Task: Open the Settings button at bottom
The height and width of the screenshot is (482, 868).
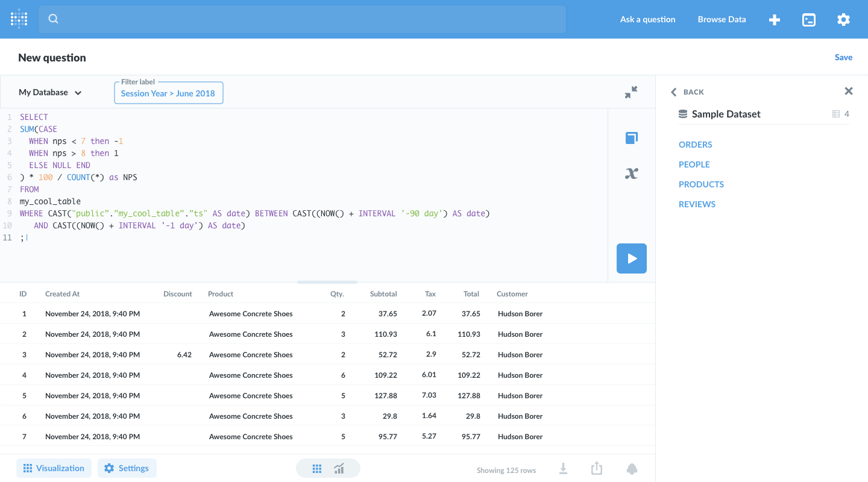Action: point(127,468)
